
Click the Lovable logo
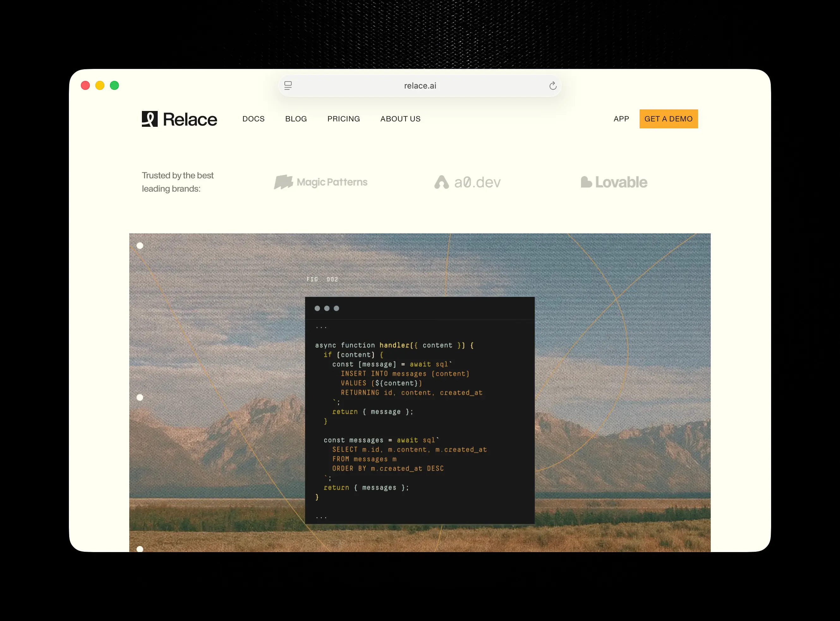click(614, 182)
